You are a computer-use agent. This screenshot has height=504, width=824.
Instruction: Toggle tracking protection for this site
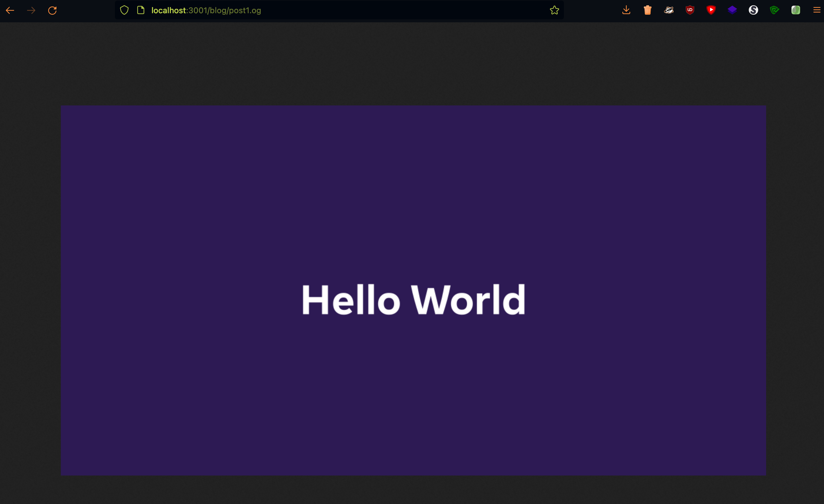124,10
